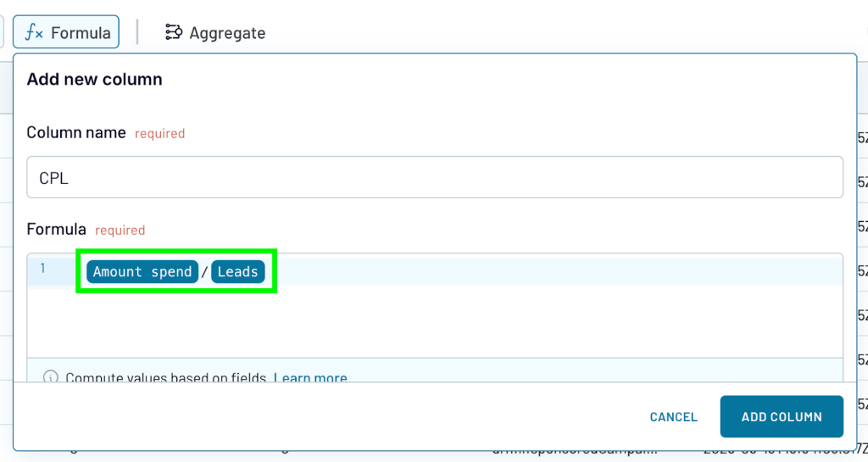
Task: Click the Formula toolbar button
Action: click(66, 33)
